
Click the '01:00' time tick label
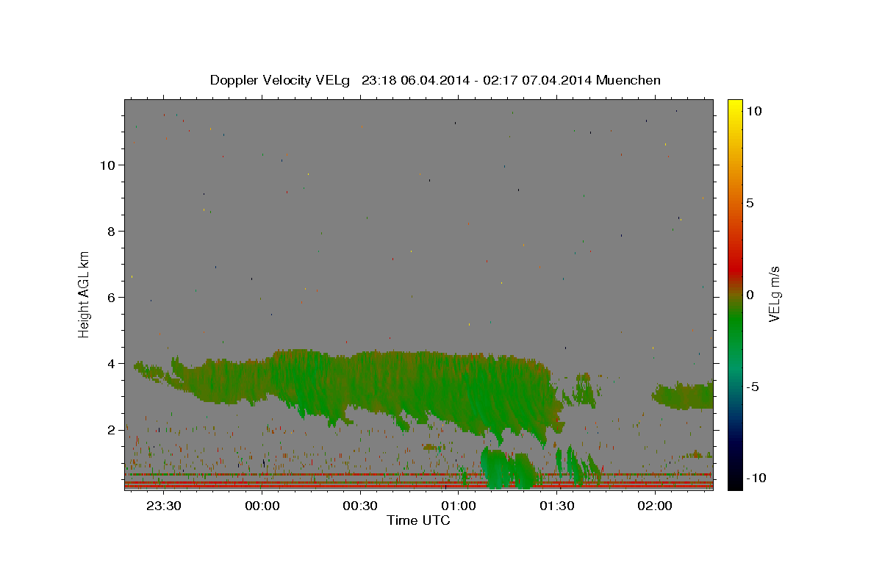(458, 506)
